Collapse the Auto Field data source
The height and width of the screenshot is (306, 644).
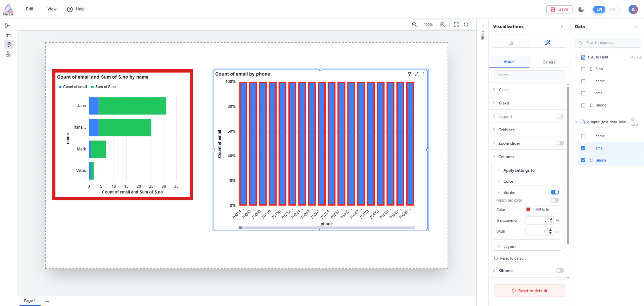(577, 57)
